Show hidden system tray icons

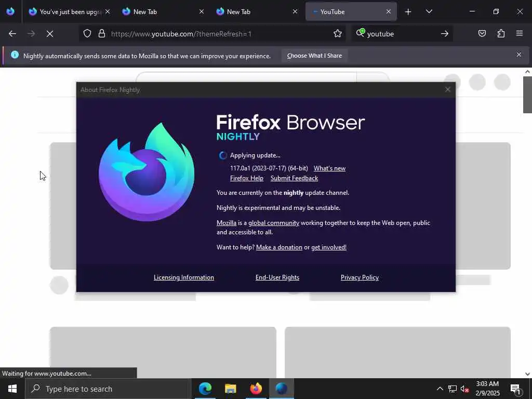click(440, 389)
